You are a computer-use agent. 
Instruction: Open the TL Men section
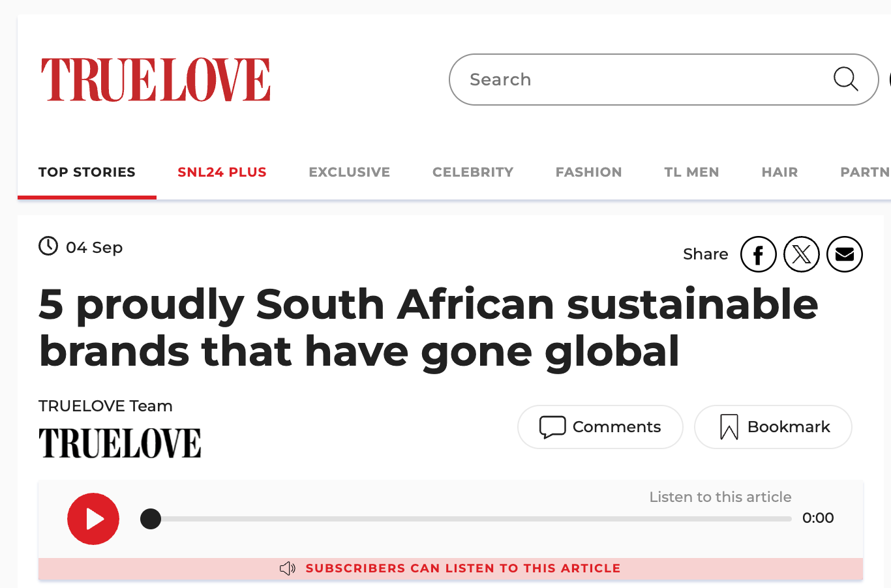tap(691, 172)
